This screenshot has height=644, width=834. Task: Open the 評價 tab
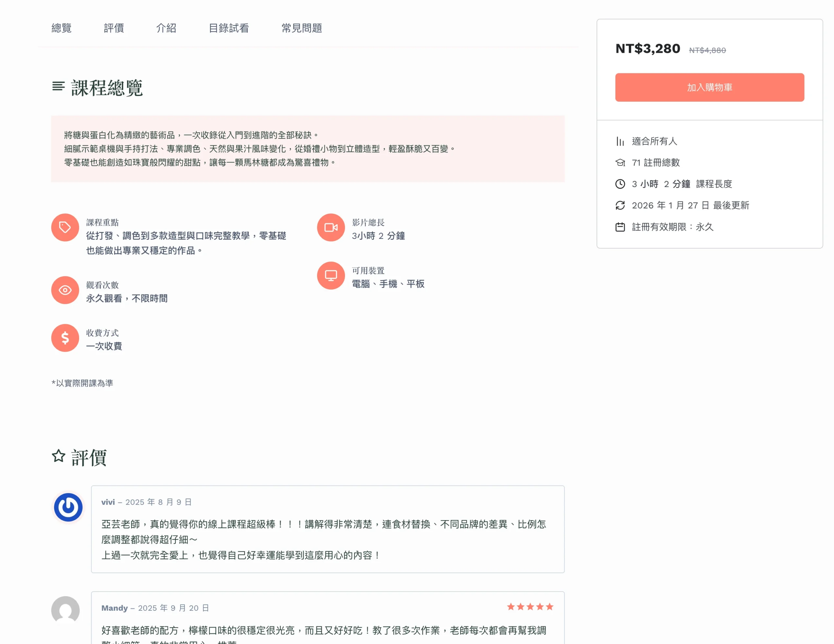pos(114,28)
